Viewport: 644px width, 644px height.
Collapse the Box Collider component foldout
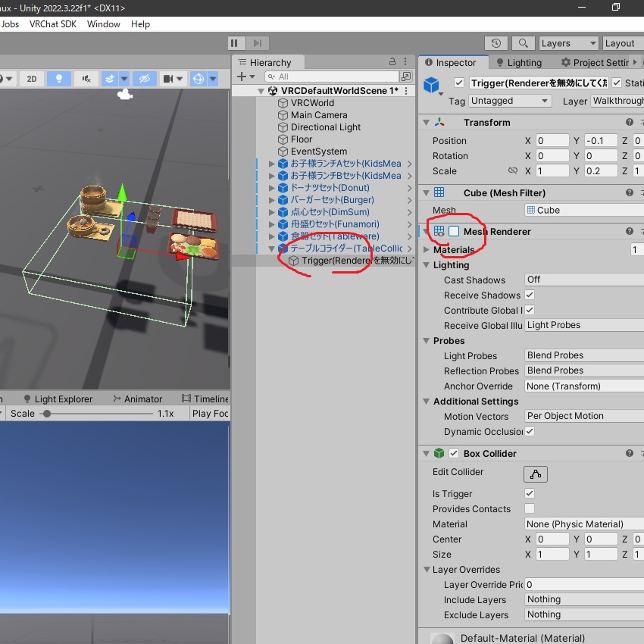click(426, 453)
